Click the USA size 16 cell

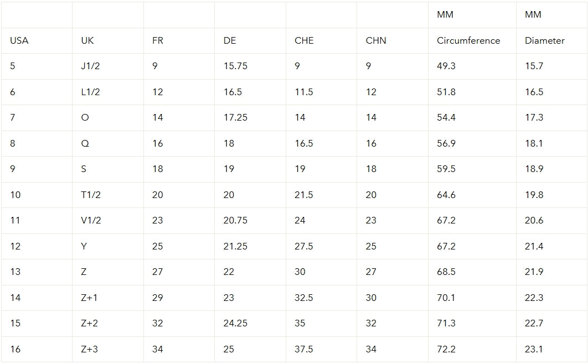coord(16,349)
